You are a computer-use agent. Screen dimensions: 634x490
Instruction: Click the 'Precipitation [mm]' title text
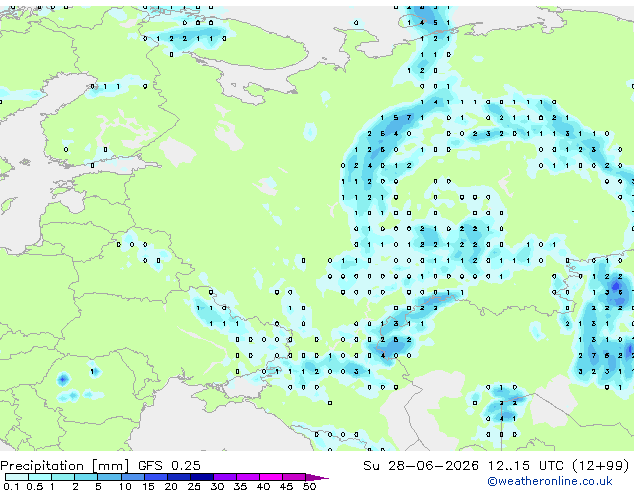point(65,466)
